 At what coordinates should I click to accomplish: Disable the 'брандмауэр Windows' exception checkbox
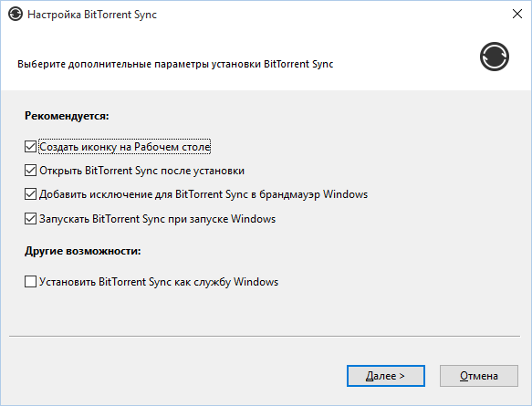tap(30, 194)
